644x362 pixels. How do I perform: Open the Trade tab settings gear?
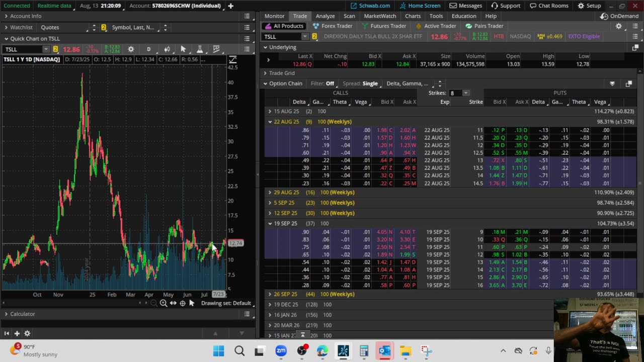coord(619,26)
